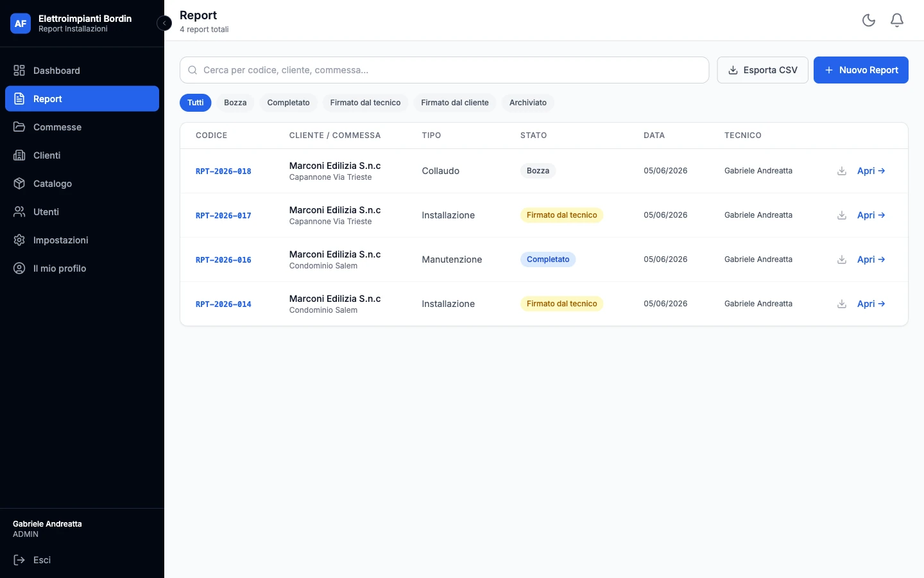This screenshot has height=578, width=924.
Task: Open Impostazioni settings page
Action: pyautogui.click(x=82, y=240)
